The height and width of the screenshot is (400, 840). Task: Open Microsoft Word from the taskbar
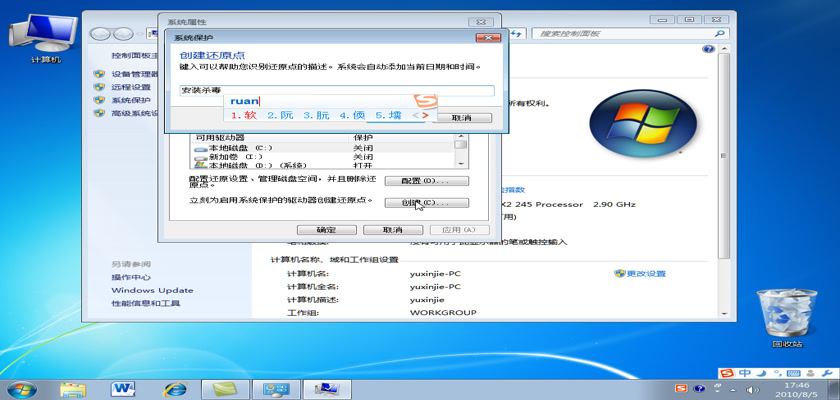coord(125,388)
